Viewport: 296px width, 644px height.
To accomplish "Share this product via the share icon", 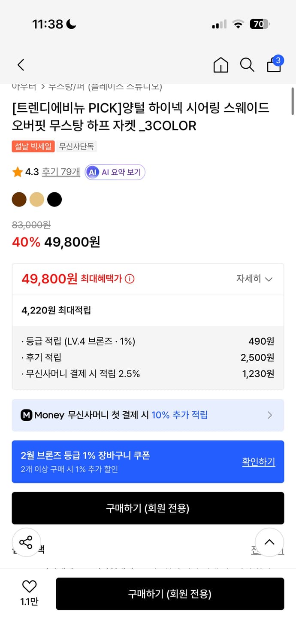I will coord(27,542).
